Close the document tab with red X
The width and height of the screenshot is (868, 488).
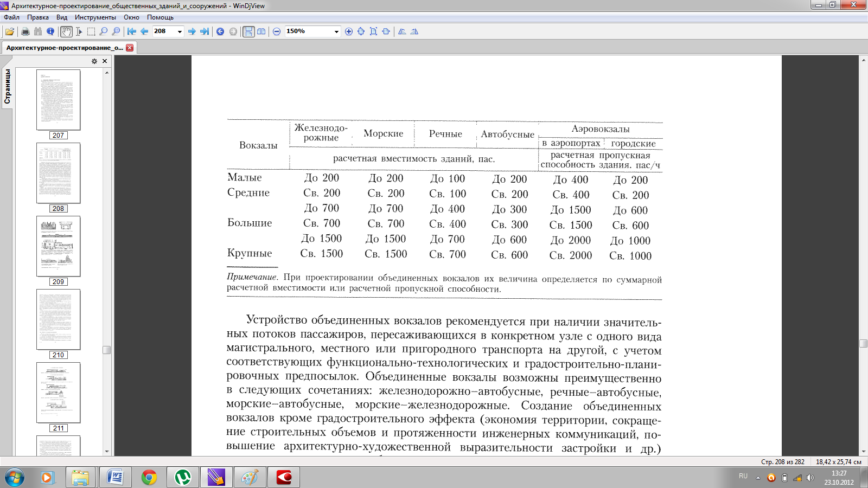pyautogui.click(x=130, y=48)
